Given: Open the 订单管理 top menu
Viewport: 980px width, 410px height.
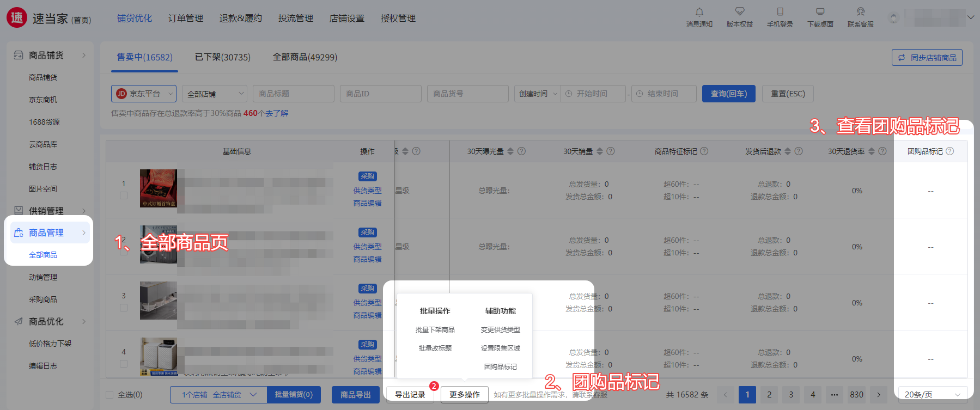Looking at the screenshot, I should pos(186,19).
